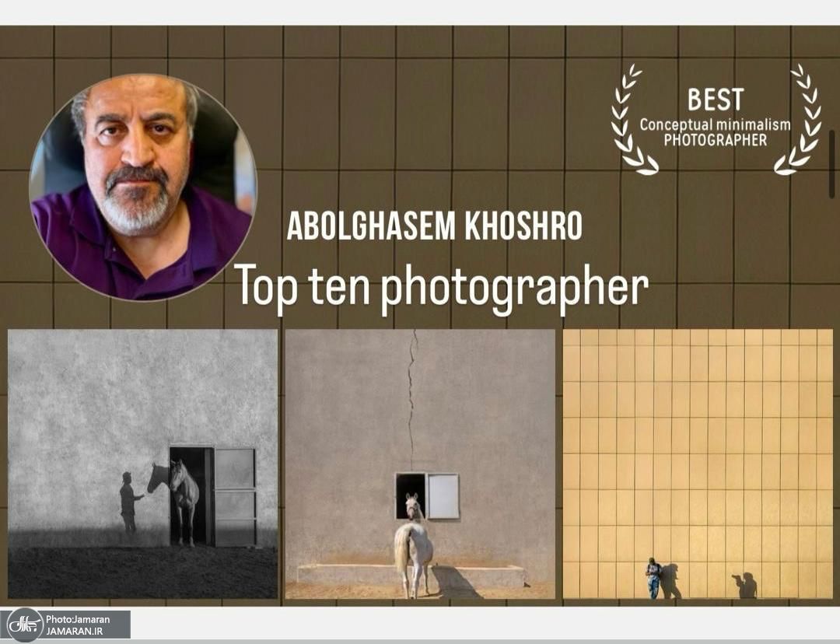The image size is (840, 644).
Task: Open the black-and-white horse and man photo
Action: (142, 464)
